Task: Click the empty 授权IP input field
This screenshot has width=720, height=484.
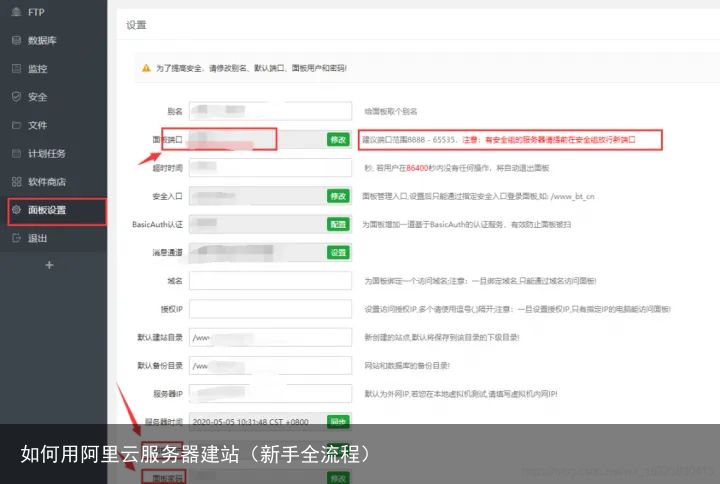Action: [270, 309]
